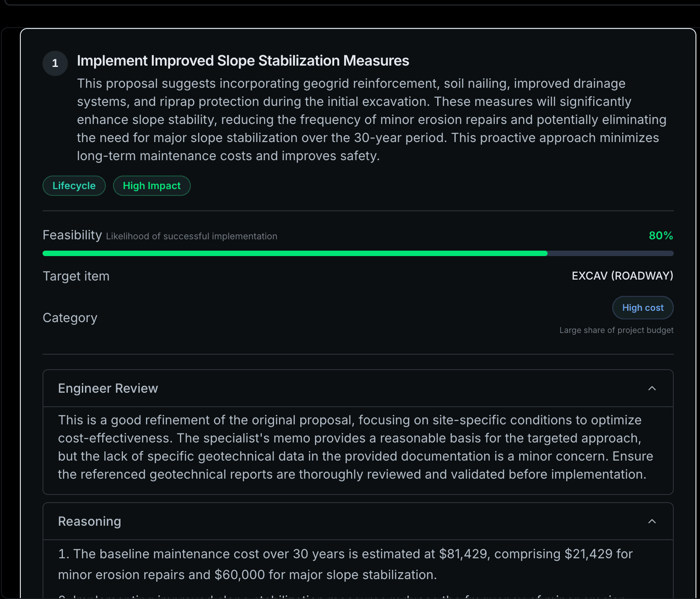Click the Large share of project budget note

point(616,330)
